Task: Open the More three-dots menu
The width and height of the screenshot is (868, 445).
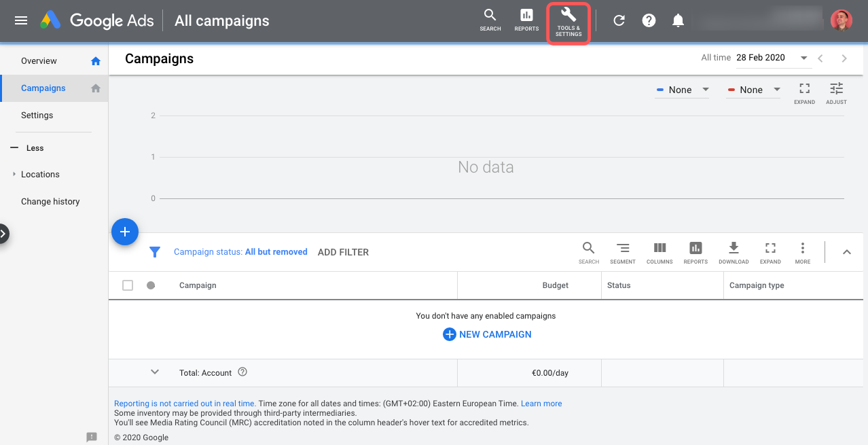Action: pyautogui.click(x=803, y=253)
